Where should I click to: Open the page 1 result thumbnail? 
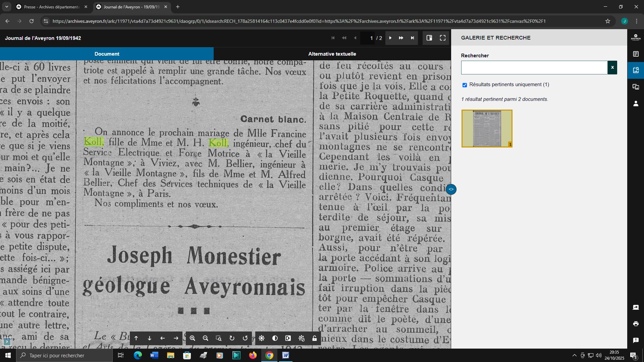click(487, 128)
